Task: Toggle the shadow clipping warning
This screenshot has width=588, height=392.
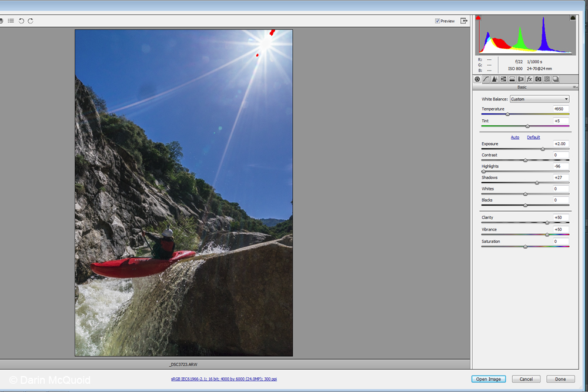Action: pyautogui.click(x=478, y=18)
